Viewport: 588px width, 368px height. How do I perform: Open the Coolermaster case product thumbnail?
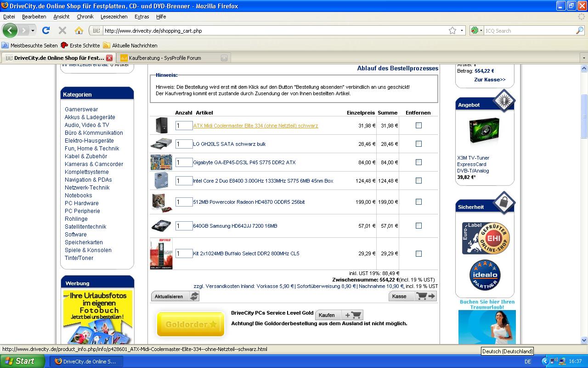(161, 126)
